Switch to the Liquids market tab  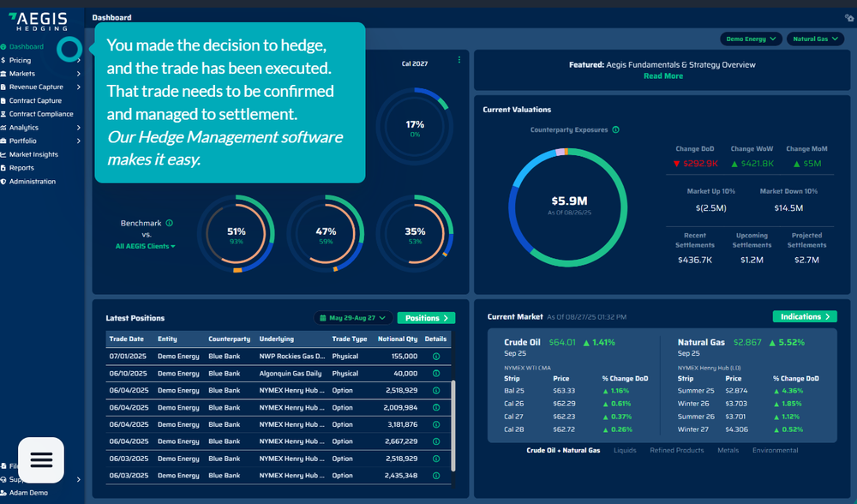[626, 450]
